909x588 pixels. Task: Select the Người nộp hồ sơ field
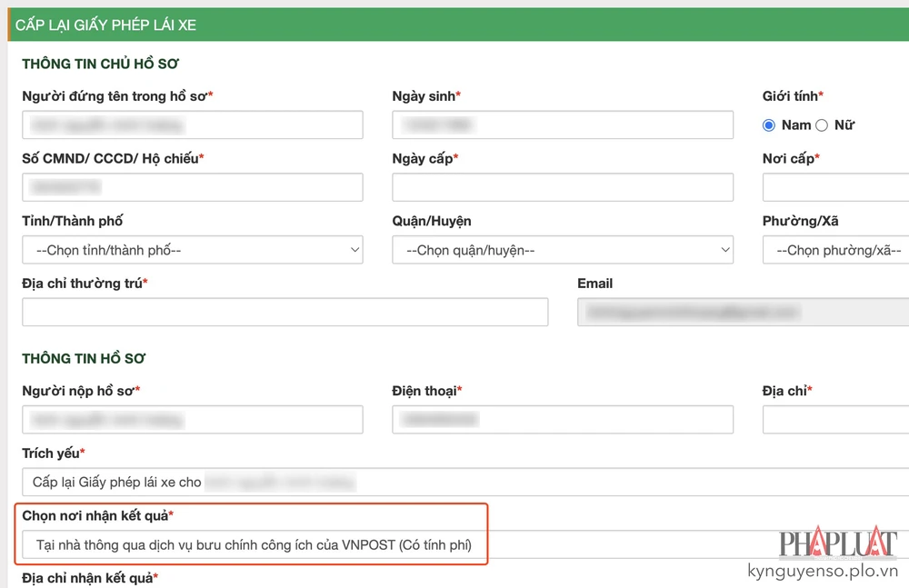(x=192, y=419)
